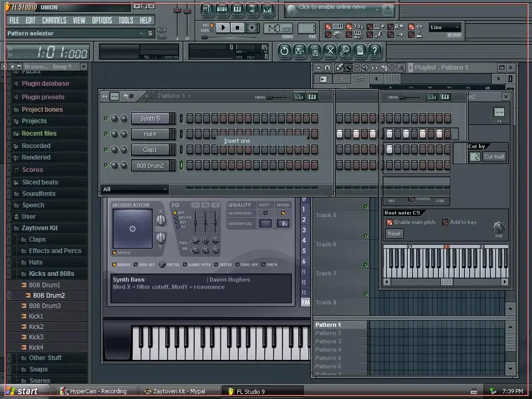Image resolution: width=532 pixels, height=399 pixels.
Task: Open the All channel filter dropdown
Action: [135, 189]
